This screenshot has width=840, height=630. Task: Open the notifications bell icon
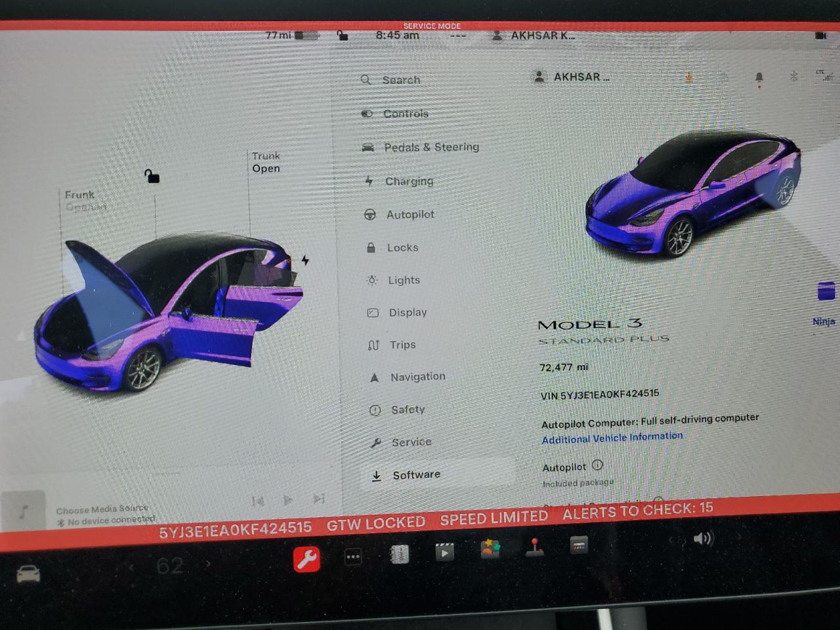coord(759,78)
